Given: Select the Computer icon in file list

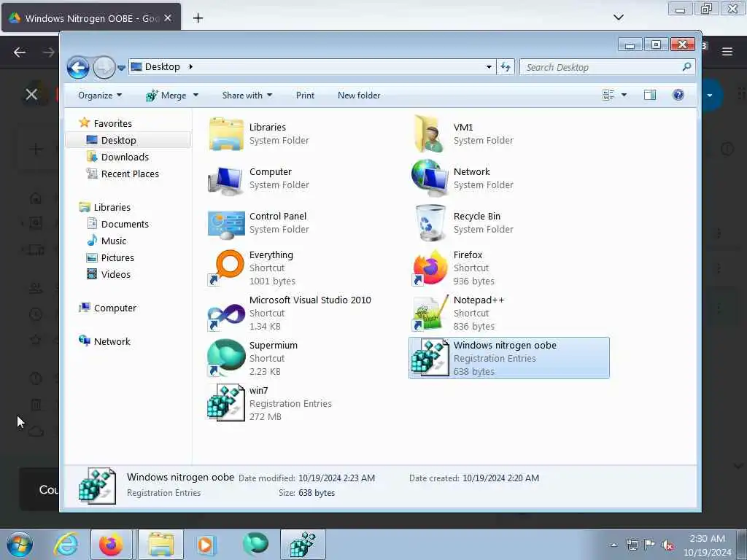Looking at the screenshot, I should [226, 179].
